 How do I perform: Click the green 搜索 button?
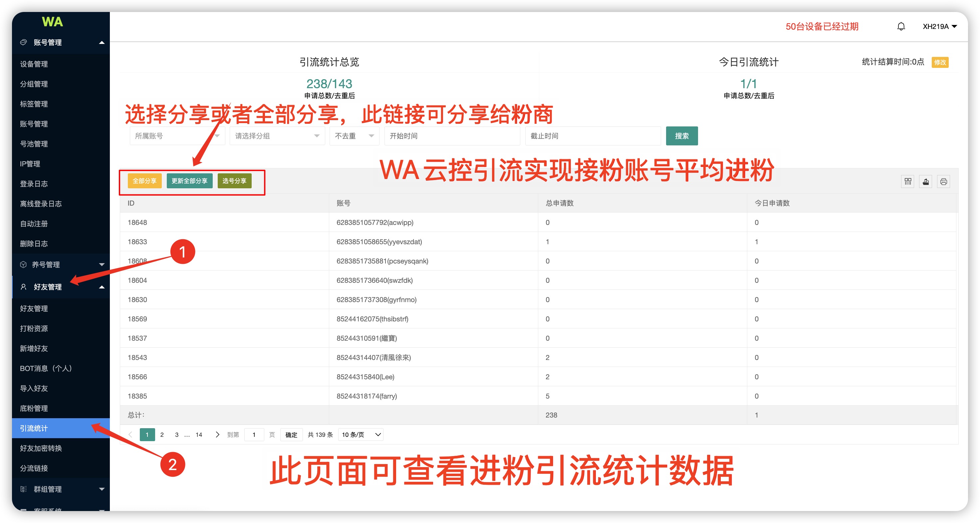point(681,136)
